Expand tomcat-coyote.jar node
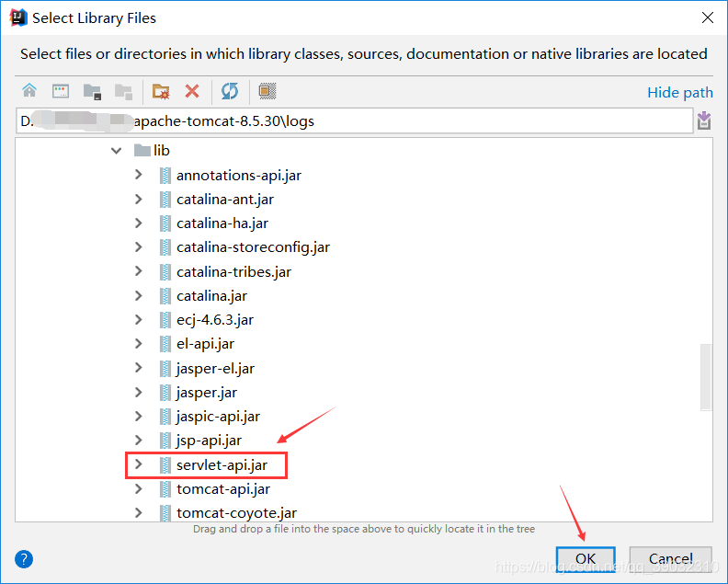The width and height of the screenshot is (728, 584). [139, 513]
